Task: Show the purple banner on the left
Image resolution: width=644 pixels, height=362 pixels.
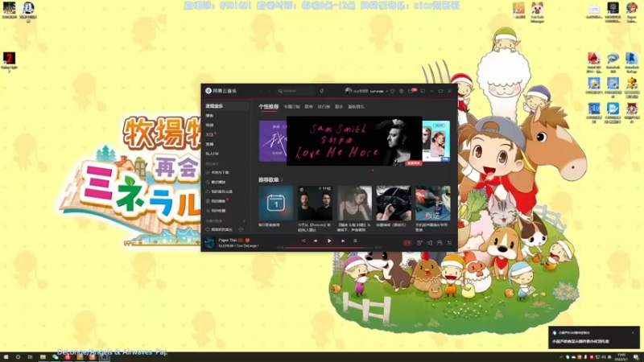Action: (x=273, y=141)
